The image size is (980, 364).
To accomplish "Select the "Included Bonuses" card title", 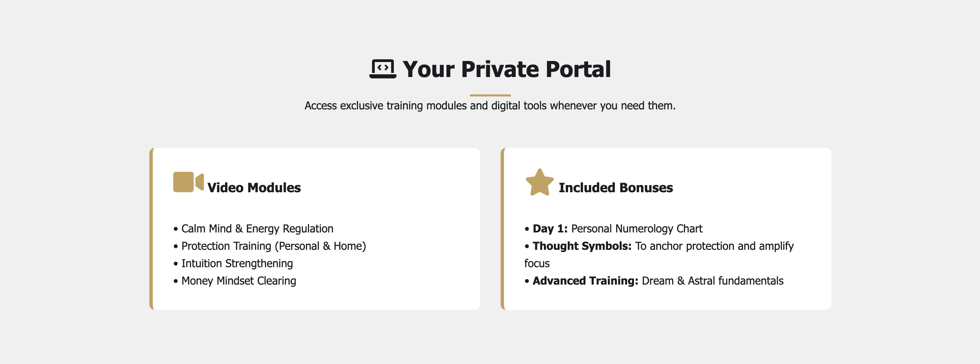I will click(615, 188).
